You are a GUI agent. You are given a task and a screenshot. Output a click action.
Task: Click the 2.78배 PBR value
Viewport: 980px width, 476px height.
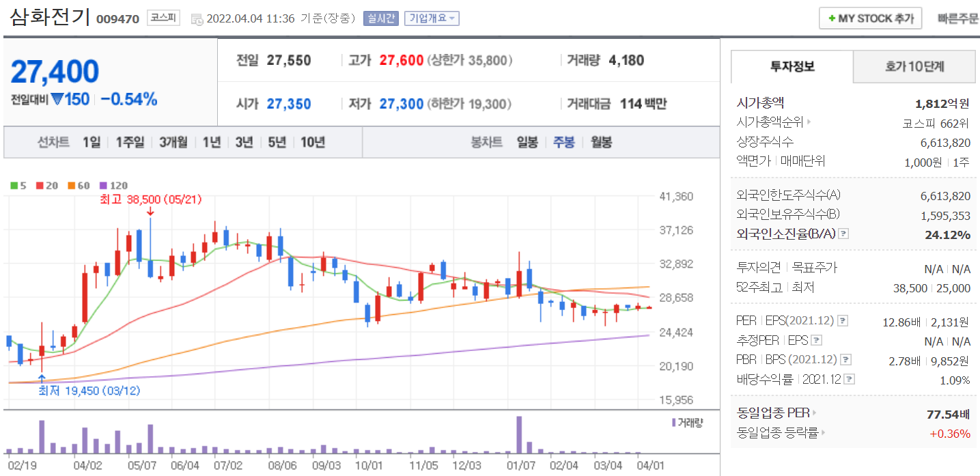click(x=905, y=360)
